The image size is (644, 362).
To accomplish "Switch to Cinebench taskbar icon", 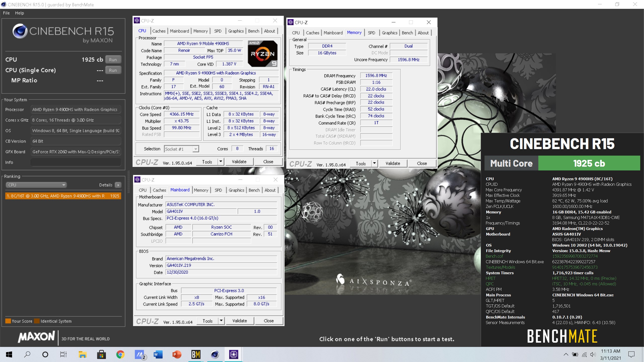I will 215,354.
